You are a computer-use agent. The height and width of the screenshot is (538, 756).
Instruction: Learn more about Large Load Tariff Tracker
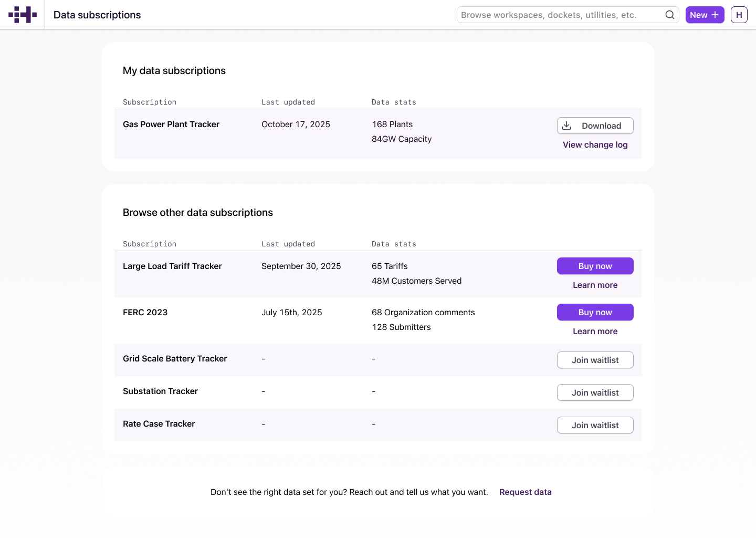[595, 285]
